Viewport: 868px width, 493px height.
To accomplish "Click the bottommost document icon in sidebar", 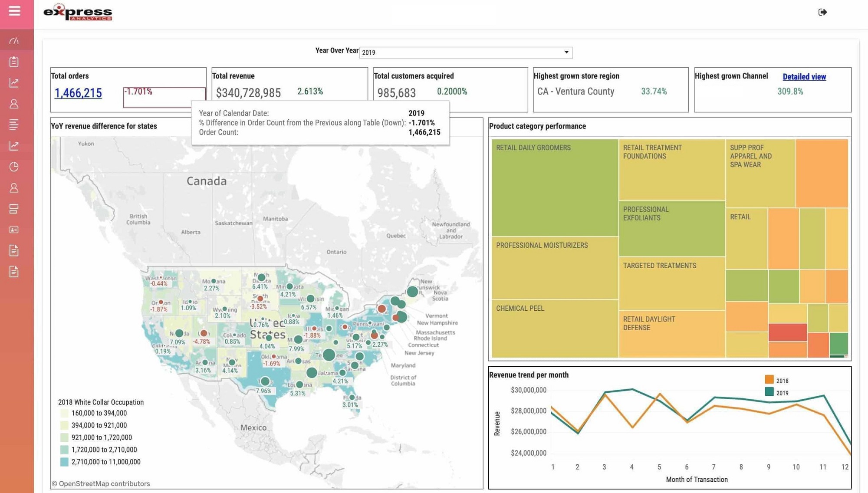I will (x=14, y=272).
